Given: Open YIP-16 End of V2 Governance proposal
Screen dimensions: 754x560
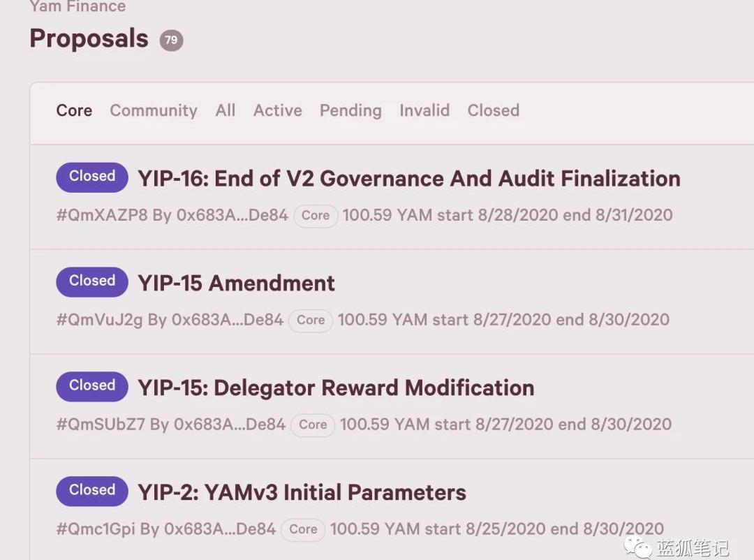Looking at the screenshot, I should [x=408, y=179].
